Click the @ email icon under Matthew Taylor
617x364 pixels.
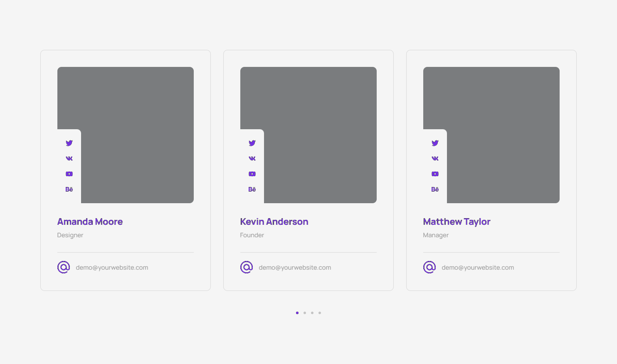pyautogui.click(x=429, y=267)
